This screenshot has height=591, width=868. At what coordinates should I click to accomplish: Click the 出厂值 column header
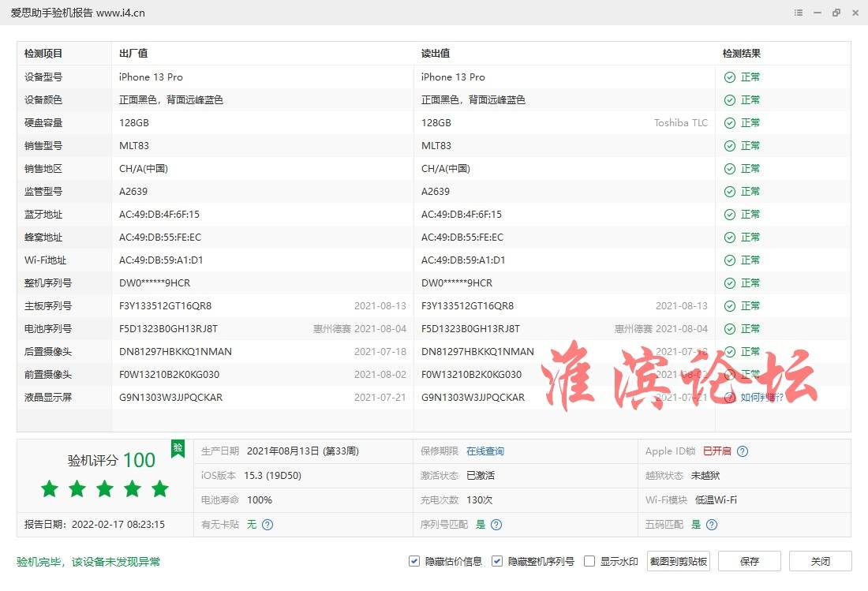[x=133, y=53]
